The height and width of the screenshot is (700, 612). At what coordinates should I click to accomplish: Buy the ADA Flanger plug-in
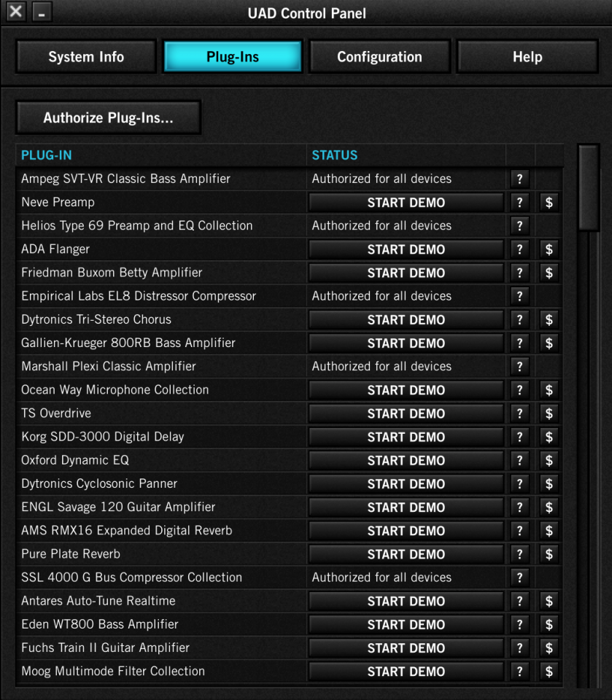[x=549, y=249]
